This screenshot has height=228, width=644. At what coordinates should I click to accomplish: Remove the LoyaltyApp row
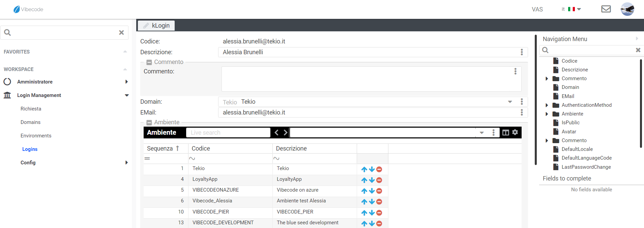[379, 180]
